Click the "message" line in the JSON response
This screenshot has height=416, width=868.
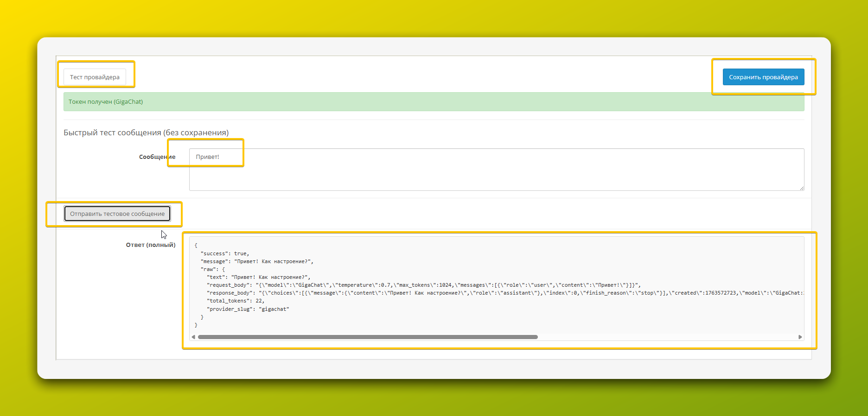coord(257,261)
